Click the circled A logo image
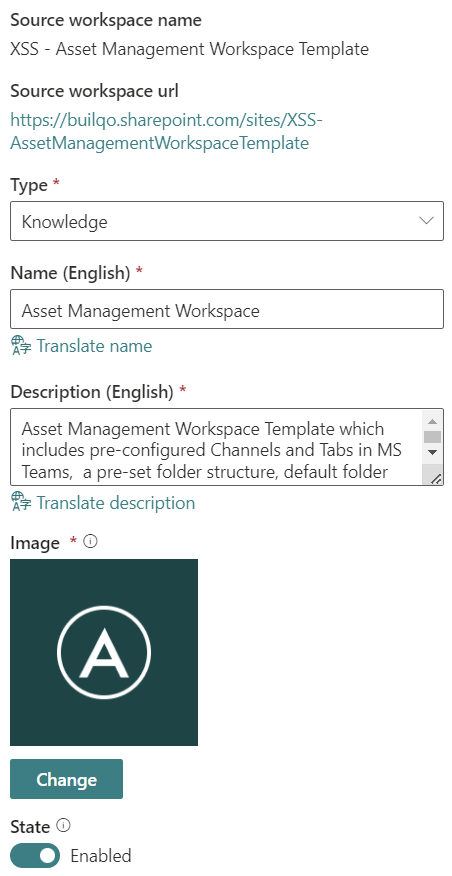This screenshot has height=876, width=452. 104,652
